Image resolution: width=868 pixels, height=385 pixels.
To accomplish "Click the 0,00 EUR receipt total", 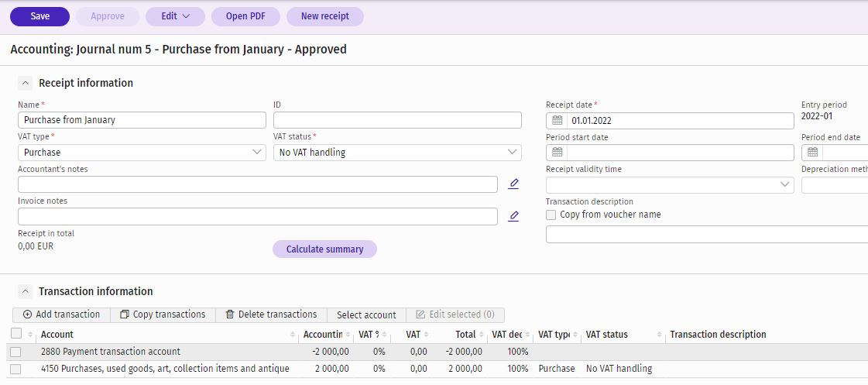I will click(x=36, y=246).
